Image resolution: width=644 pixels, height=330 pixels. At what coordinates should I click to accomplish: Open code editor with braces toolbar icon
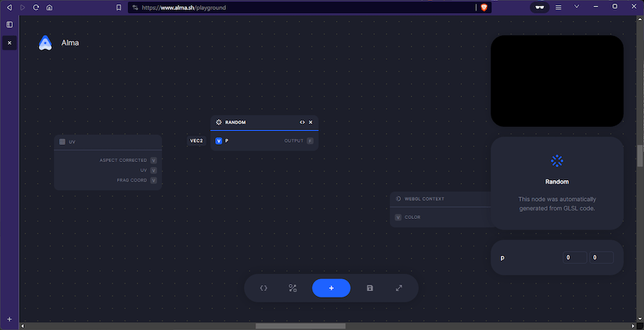[x=263, y=288]
